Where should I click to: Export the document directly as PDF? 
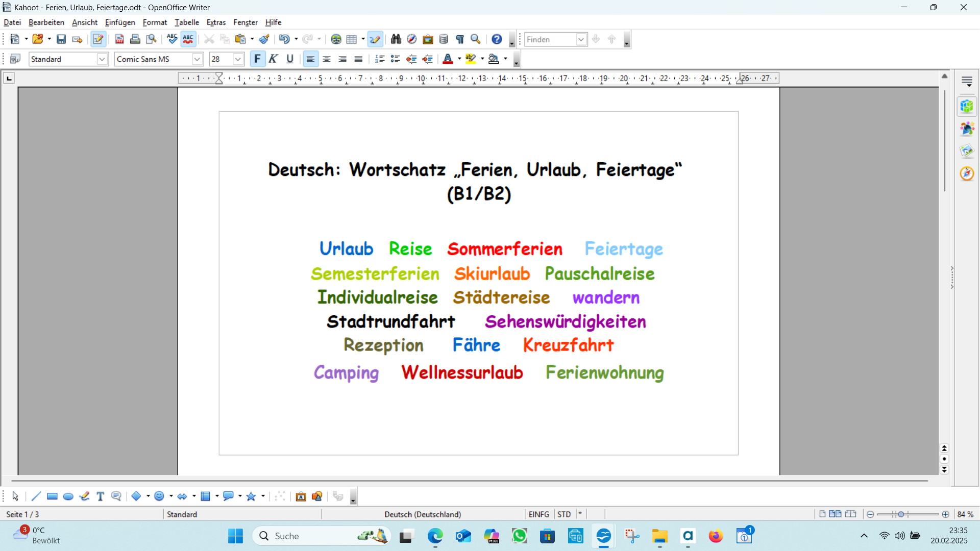click(x=119, y=39)
